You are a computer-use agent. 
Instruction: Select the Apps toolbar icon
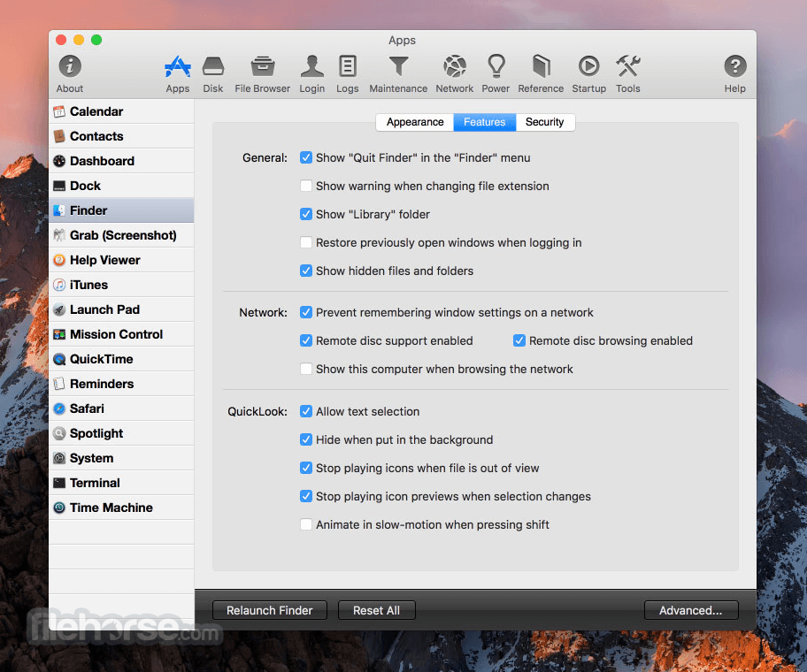tap(178, 74)
